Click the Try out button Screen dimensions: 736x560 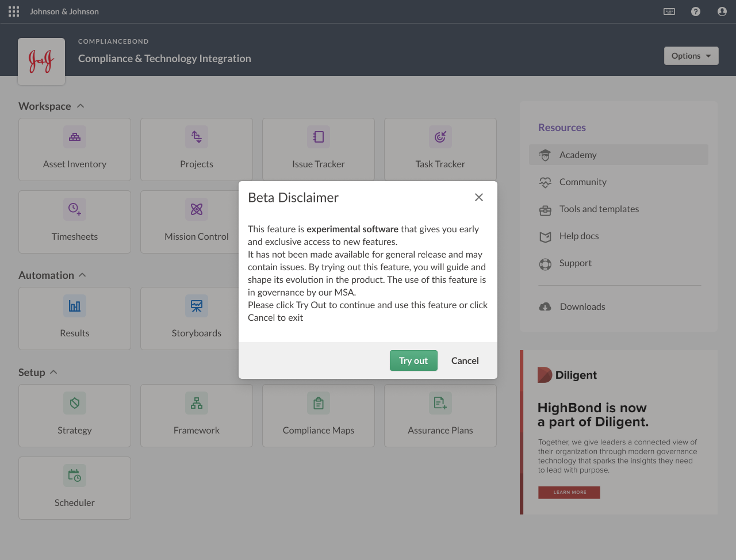tap(413, 360)
